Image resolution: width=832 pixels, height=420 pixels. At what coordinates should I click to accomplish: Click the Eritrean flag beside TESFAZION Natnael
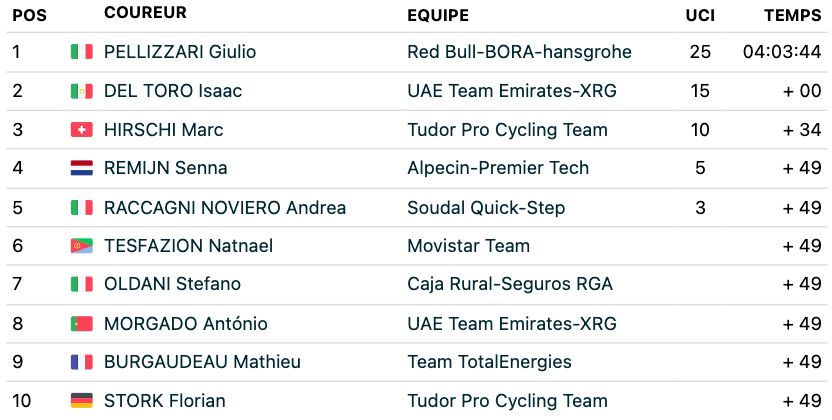tap(82, 246)
